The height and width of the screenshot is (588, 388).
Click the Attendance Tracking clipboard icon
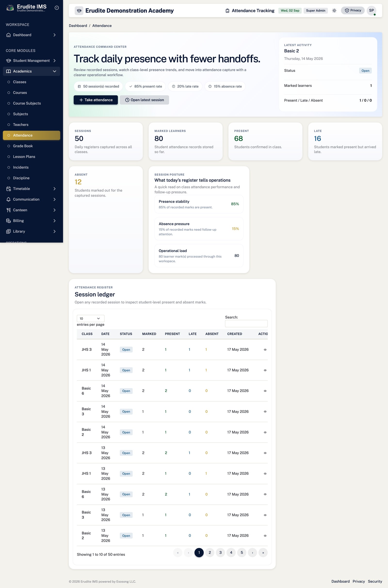(x=227, y=11)
